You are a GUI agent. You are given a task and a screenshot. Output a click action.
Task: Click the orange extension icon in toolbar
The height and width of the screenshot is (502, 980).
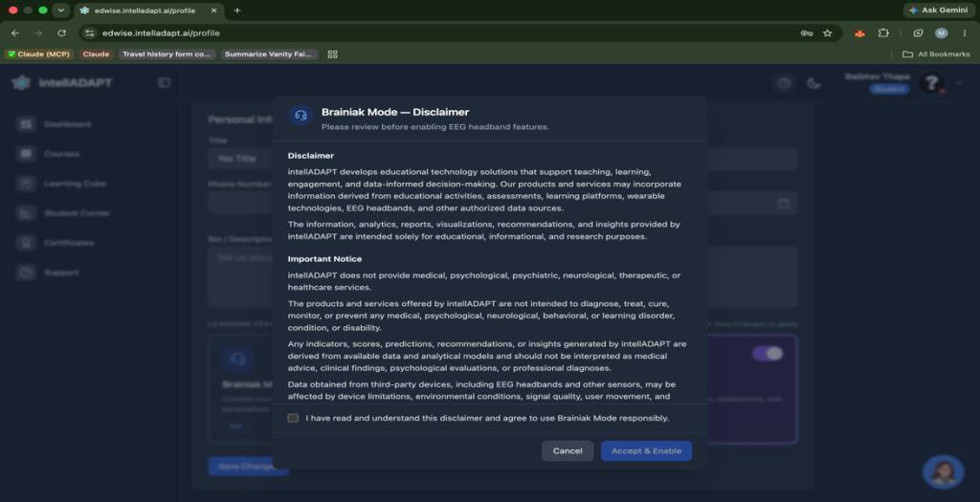tap(860, 33)
